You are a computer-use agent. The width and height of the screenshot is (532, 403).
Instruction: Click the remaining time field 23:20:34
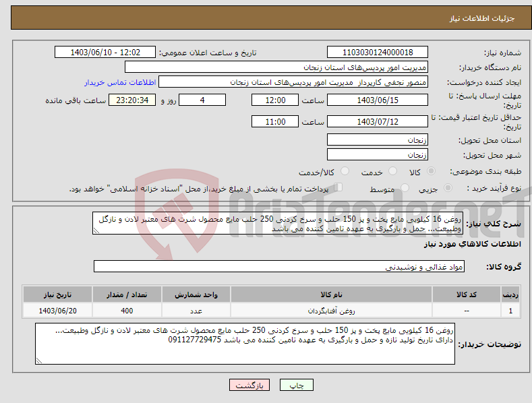coord(132,100)
